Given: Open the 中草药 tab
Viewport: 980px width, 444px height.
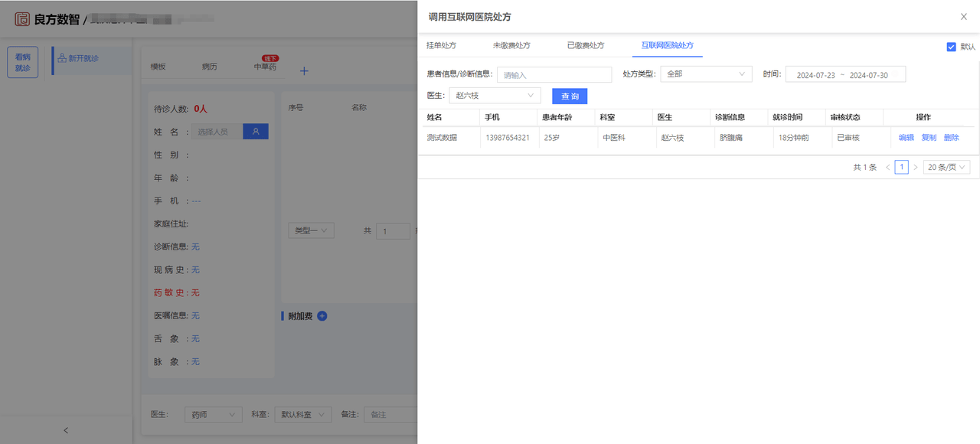Looking at the screenshot, I should point(265,67).
